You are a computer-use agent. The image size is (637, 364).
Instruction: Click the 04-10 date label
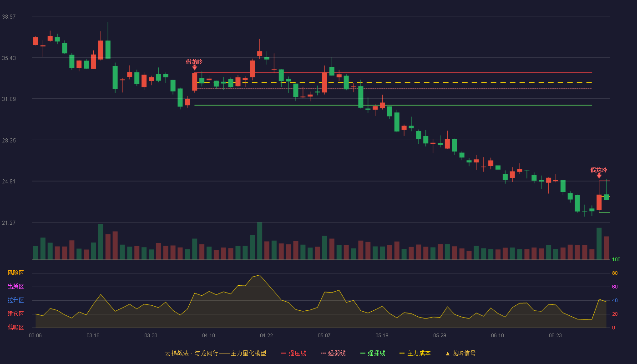point(208,335)
